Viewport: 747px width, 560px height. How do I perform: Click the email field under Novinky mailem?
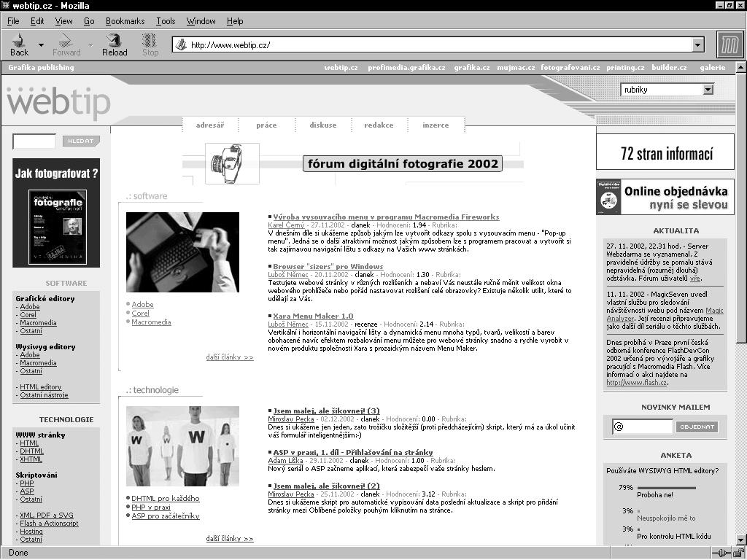pos(643,427)
